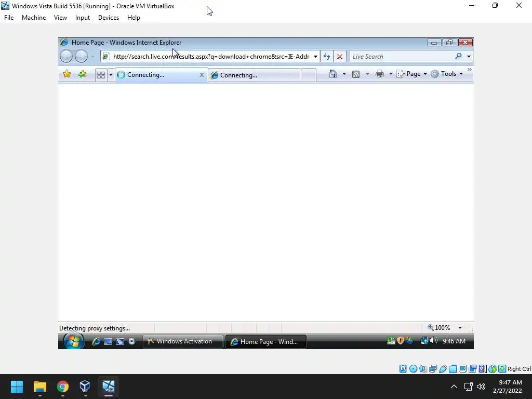Open recent pages dropdown arrow
This screenshot has width=532, height=399.
[x=92, y=56]
